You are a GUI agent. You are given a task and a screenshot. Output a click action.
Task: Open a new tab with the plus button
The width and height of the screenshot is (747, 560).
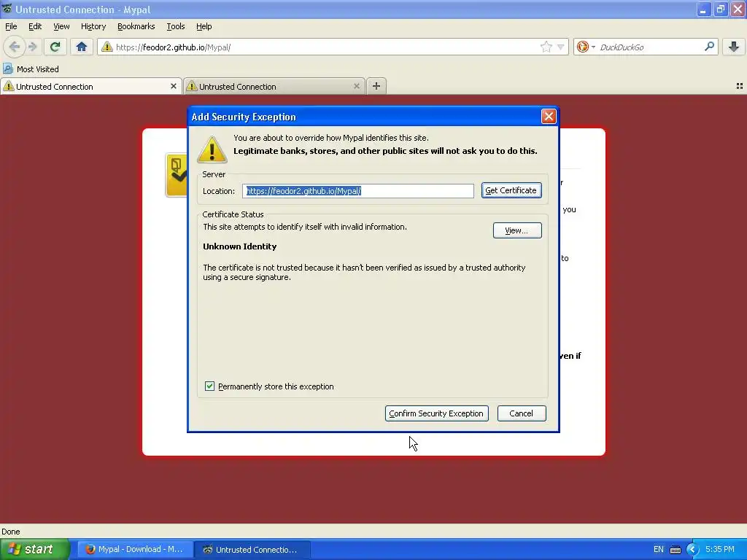point(376,86)
